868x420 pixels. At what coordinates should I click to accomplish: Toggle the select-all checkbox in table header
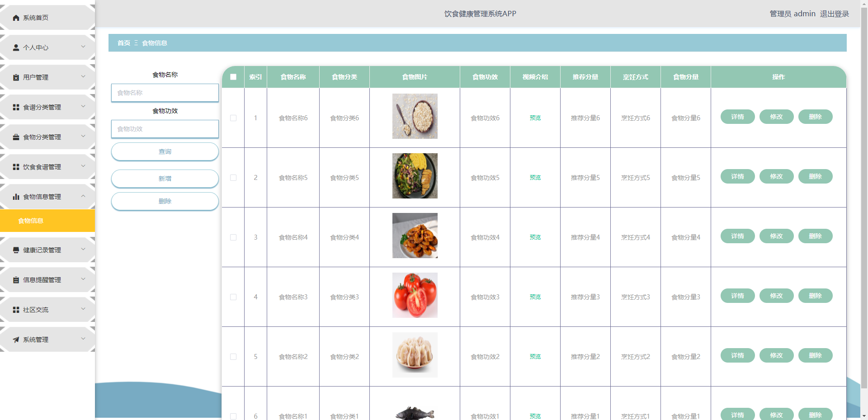coord(233,77)
